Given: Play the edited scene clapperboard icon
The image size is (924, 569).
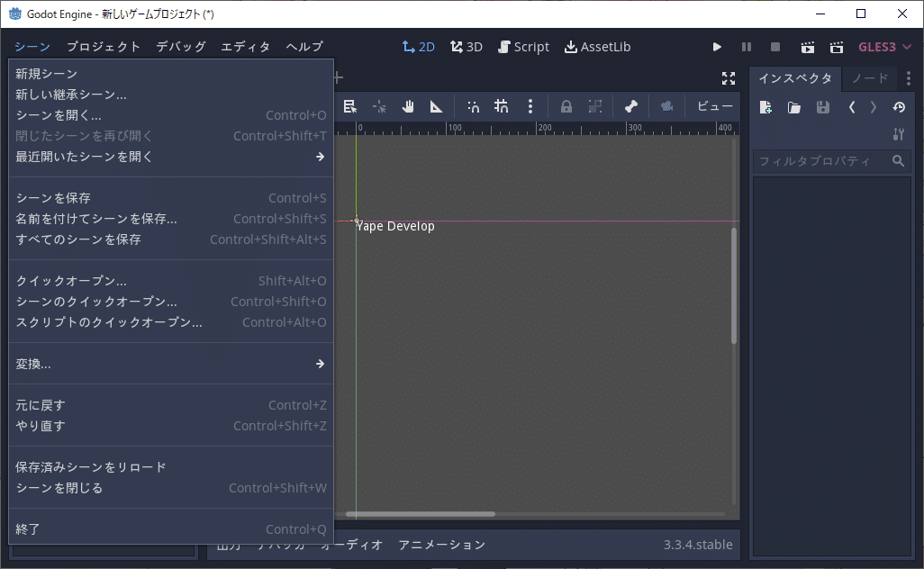Looking at the screenshot, I should pos(807,47).
